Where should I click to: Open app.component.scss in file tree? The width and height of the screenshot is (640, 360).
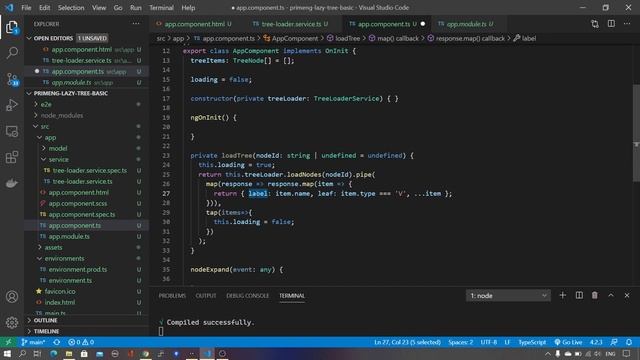coord(78,204)
